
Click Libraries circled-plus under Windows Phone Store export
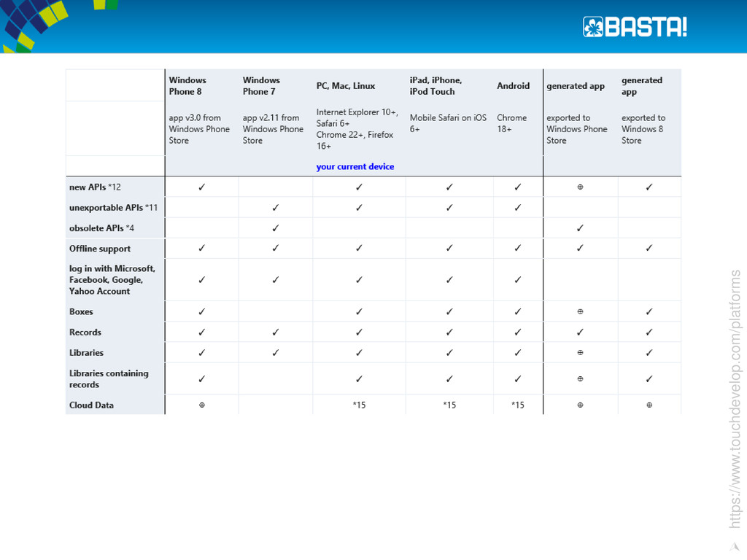coord(580,353)
